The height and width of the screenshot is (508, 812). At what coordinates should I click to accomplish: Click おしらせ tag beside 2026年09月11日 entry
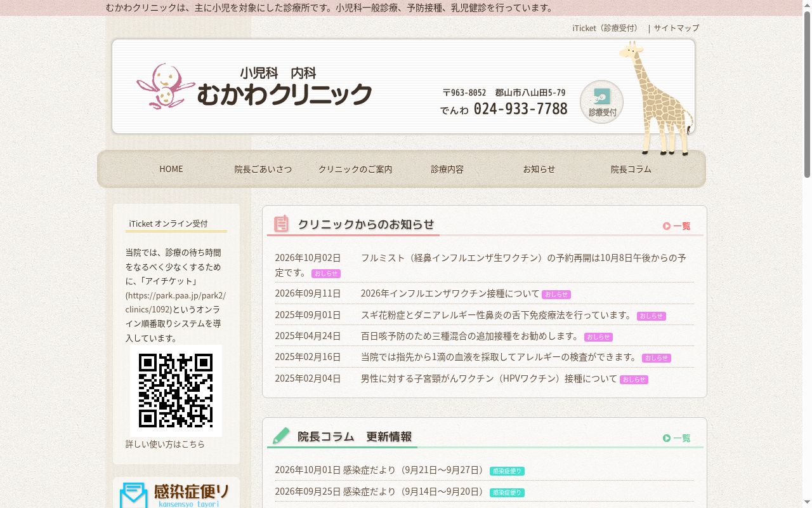556,295
